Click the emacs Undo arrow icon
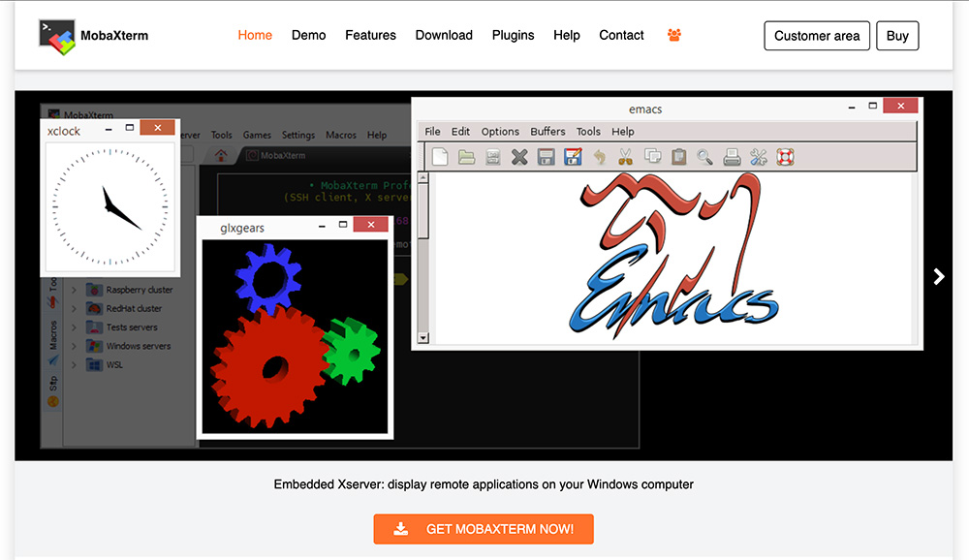 click(600, 157)
